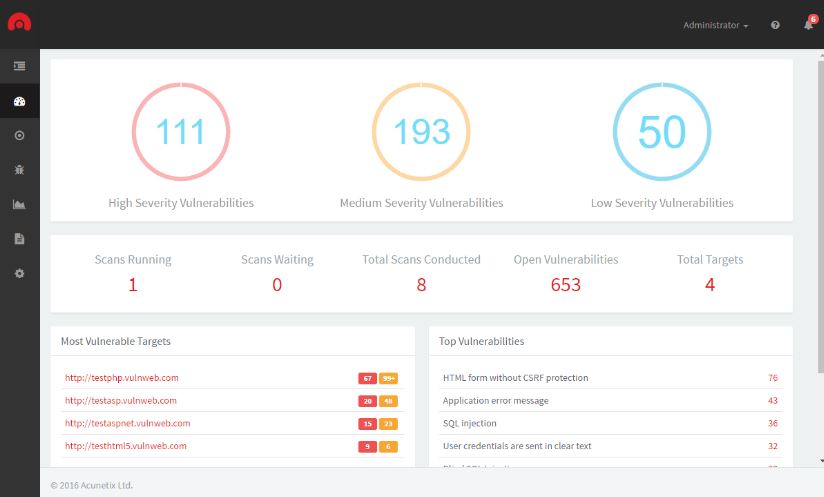This screenshot has height=497, width=824.
Task: Open the testaspnet.vulnweb.com target link
Action: [128, 423]
